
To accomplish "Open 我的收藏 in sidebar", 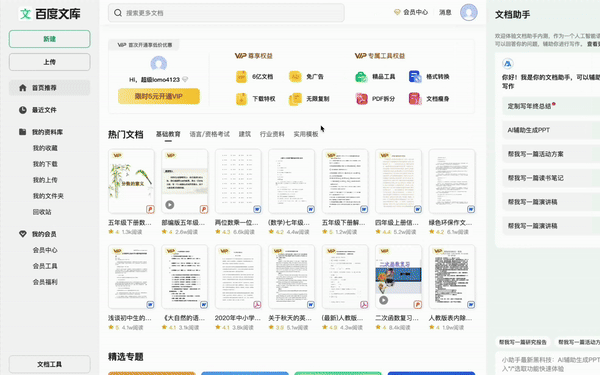I will [45, 148].
